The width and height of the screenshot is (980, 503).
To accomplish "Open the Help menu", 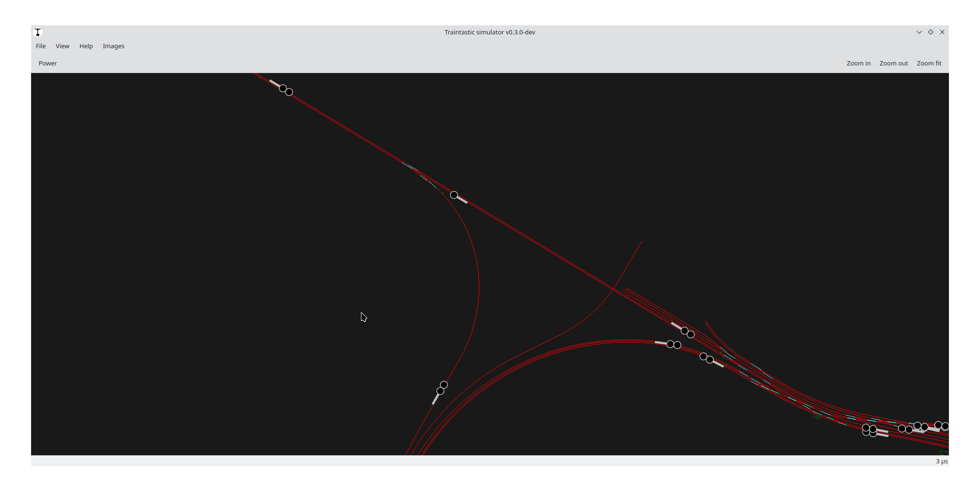I will pyautogui.click(x=86, y=46).
